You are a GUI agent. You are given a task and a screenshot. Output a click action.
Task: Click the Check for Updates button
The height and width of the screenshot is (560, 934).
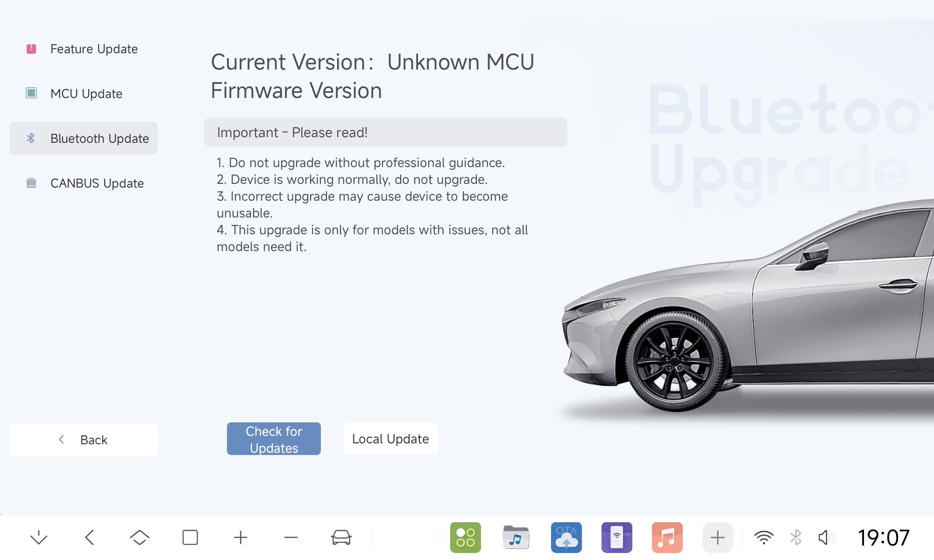tap(274, 439)
